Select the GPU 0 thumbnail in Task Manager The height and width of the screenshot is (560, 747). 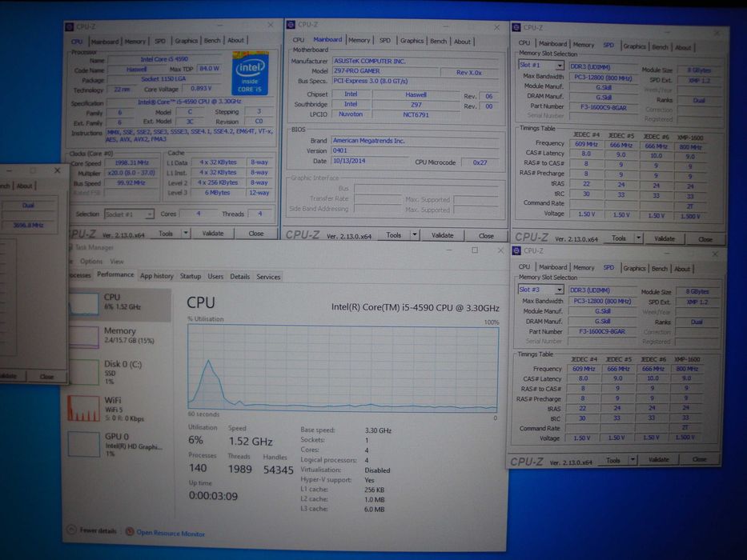(84, 444)
